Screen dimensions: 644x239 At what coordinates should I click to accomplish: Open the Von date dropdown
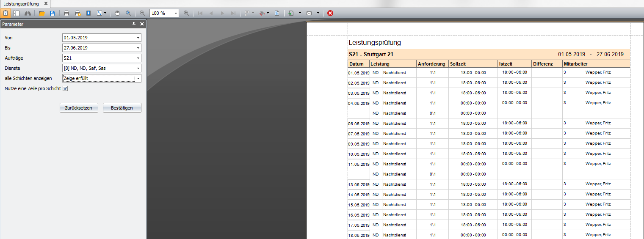pos(138,38)
